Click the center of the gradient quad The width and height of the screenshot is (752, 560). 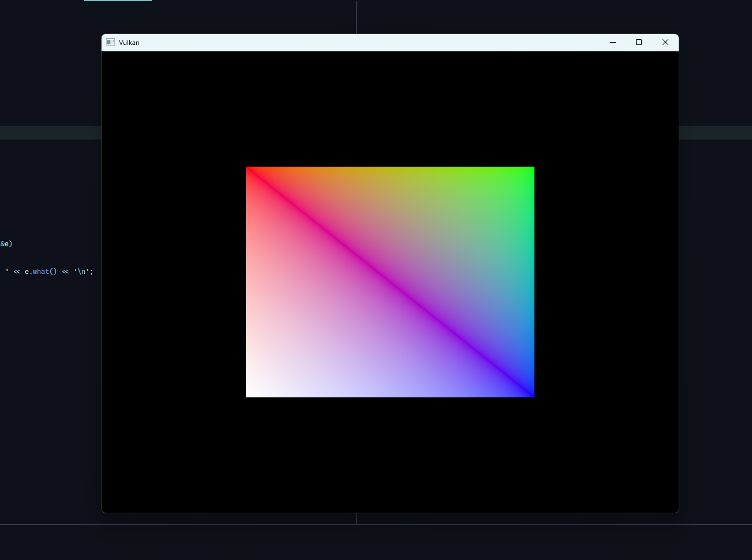click(x=390, y=281)
